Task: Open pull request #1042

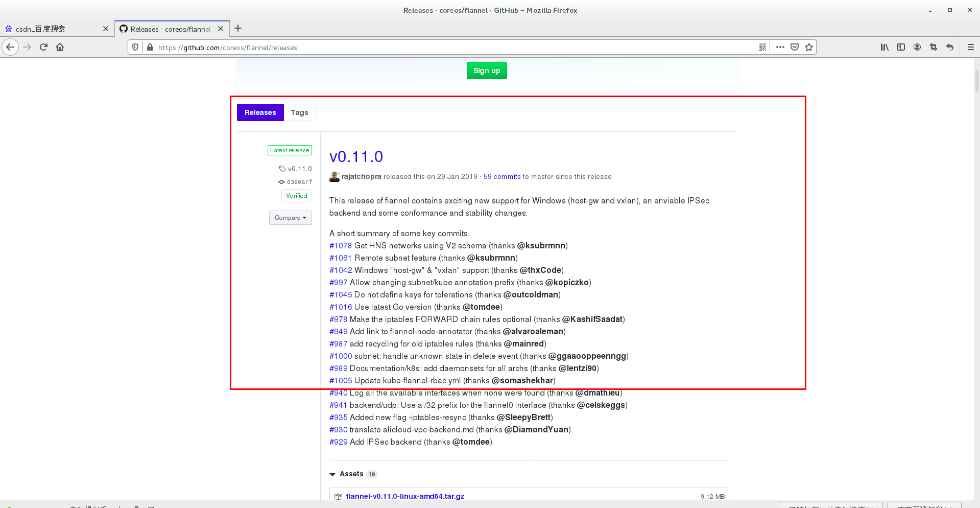Action: (x=341, y=270)
